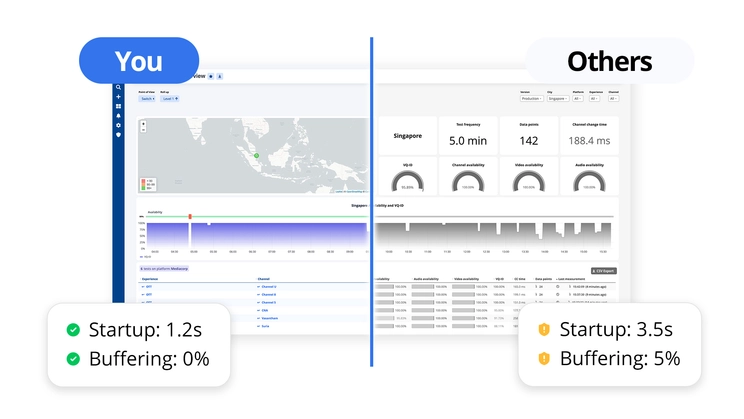Open the Channel U link in the table

(267, 287)
